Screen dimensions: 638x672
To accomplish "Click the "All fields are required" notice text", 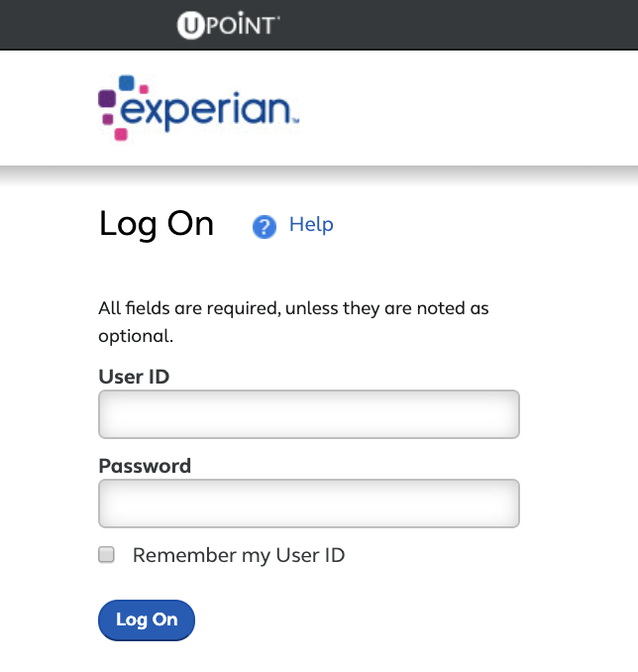I will [x=293, y=322].
